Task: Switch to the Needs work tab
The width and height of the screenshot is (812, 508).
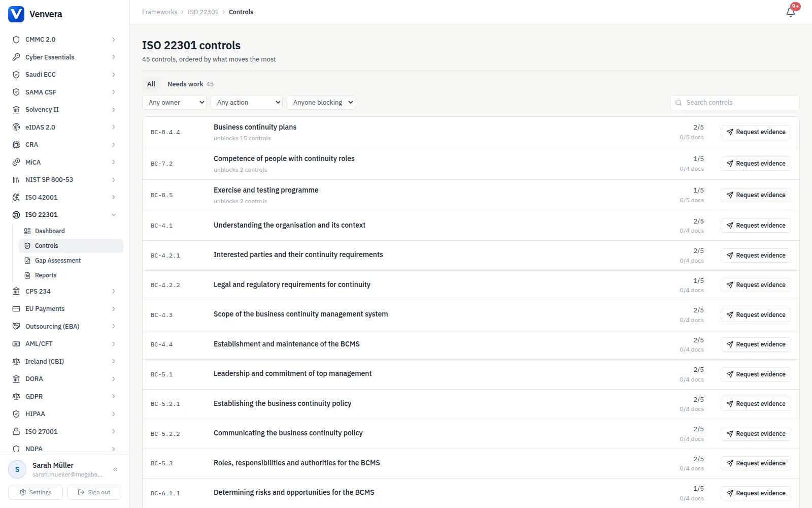Action: (x=190, y=84)
